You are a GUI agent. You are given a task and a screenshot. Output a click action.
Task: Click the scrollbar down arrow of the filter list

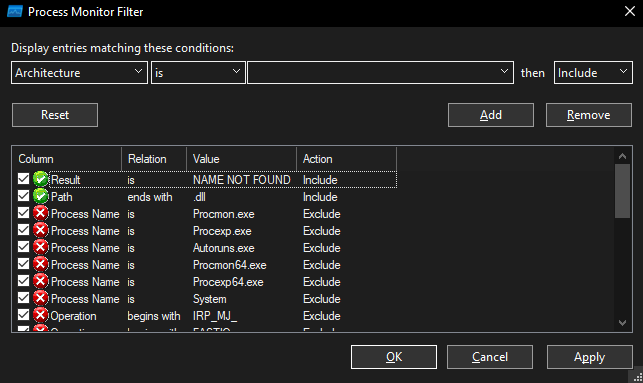click(622, 323)
